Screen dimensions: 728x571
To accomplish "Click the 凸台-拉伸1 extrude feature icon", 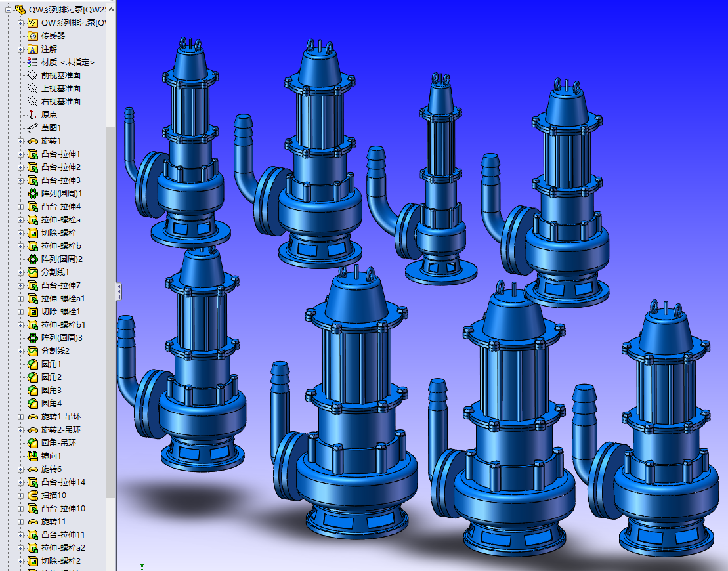I will 33,154.
